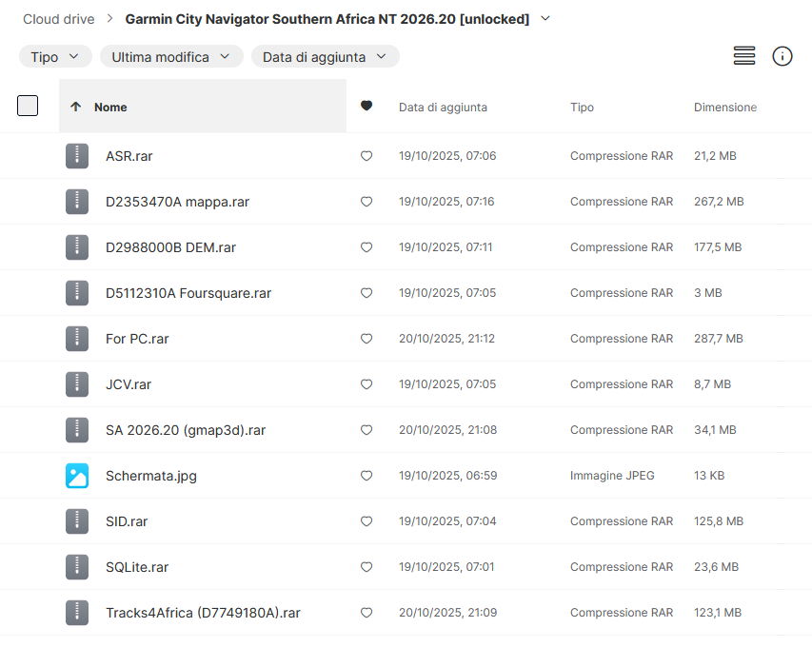
Task: Click the sort direction arrow beside Nome
Action: click(75, 107)
